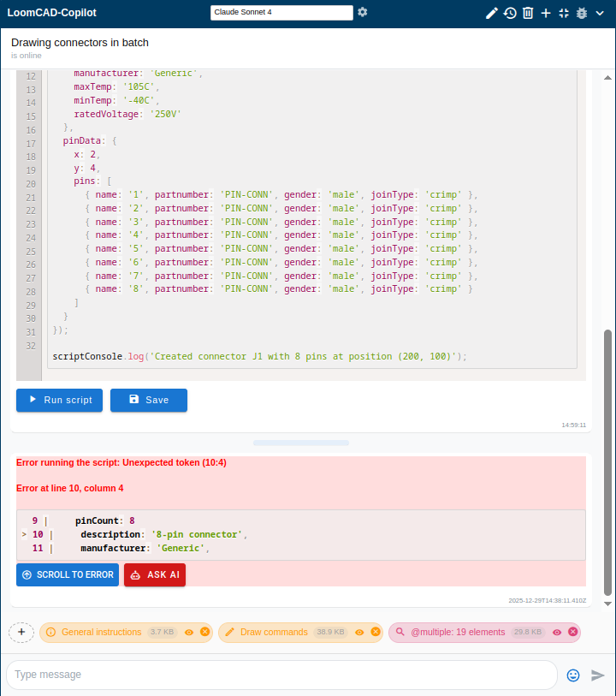Remove the Draw commands context chip
Image resolution: width=616 pixels, height=696 pixels.
click(376, 633)
